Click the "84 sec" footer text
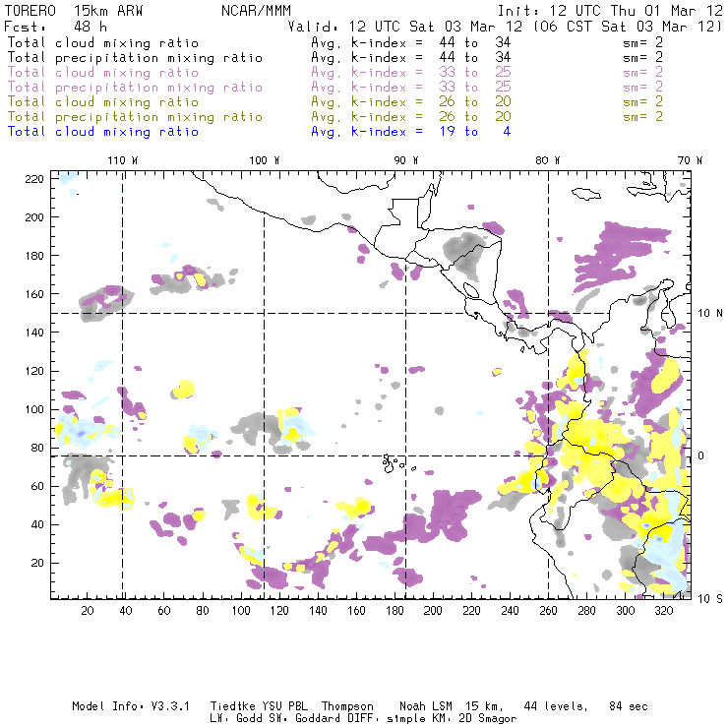 coord(629,706)
